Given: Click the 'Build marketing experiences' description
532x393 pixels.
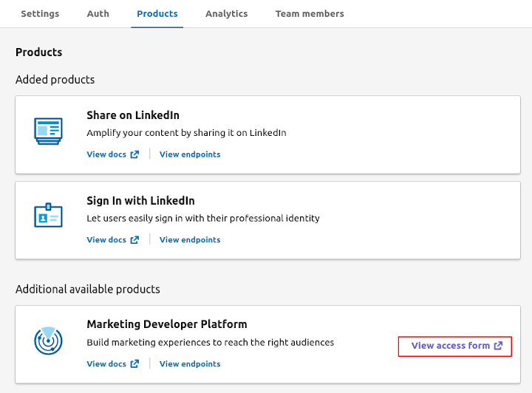Looking at the screenshot, I should (211, 343).
